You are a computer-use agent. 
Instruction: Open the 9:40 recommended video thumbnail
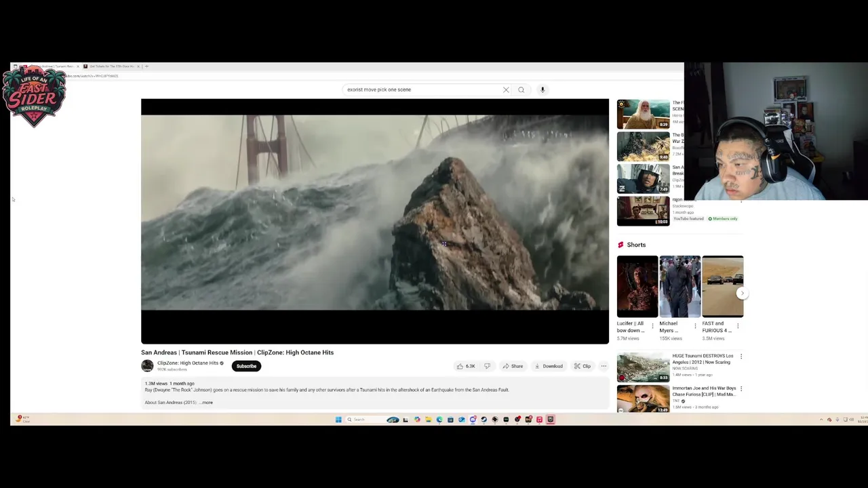[x=643, y=146]
